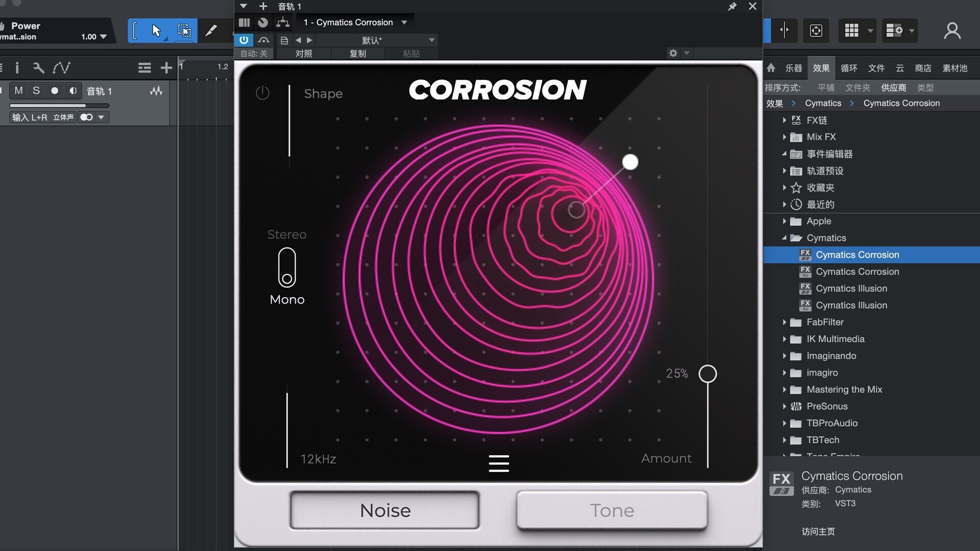Click the split cursor icon in toolbar
Image resolution: width=980 pixels, height=551 pixels.
(785, 30)
